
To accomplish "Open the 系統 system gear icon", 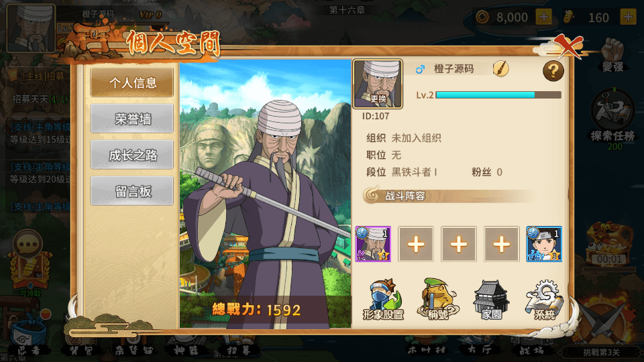I will [x=545, y=300].
